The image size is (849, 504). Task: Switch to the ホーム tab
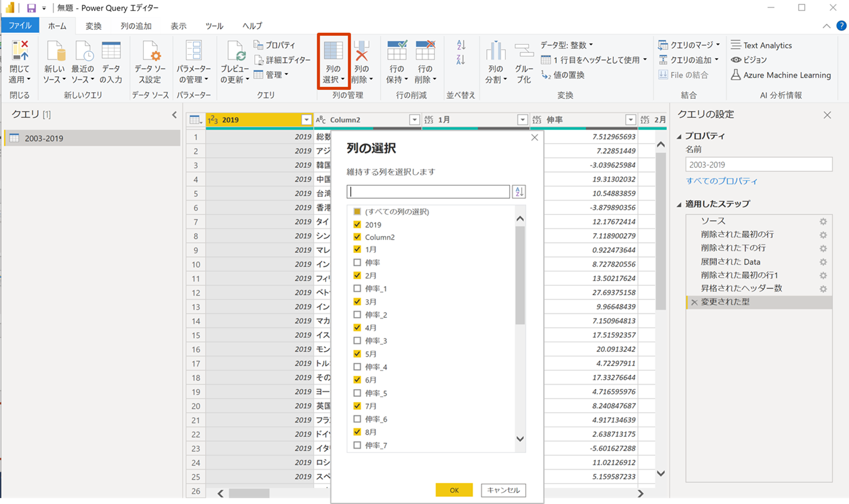57,26
